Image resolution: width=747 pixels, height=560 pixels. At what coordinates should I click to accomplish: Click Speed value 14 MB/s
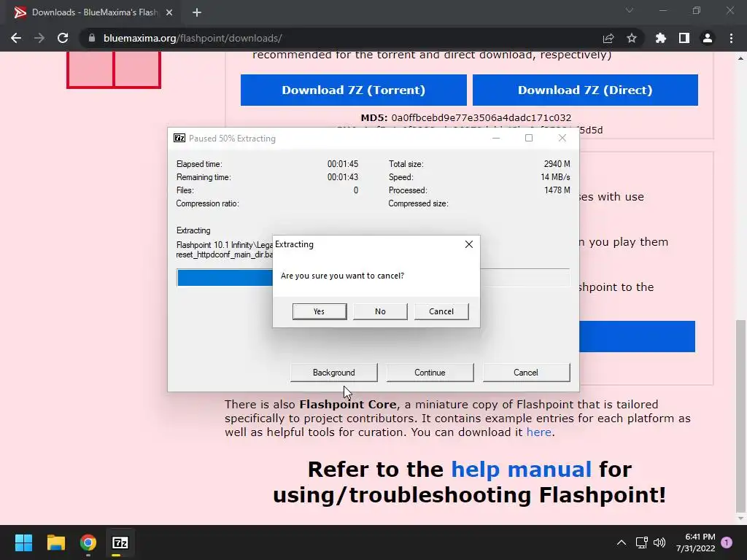pyautogui.click(x=555, y=177)
